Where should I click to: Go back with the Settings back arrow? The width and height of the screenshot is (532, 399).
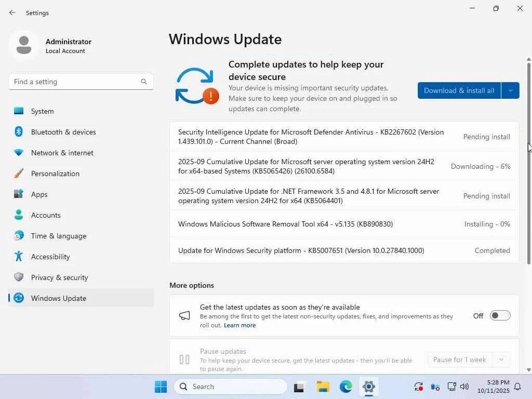tap(12, 12)
